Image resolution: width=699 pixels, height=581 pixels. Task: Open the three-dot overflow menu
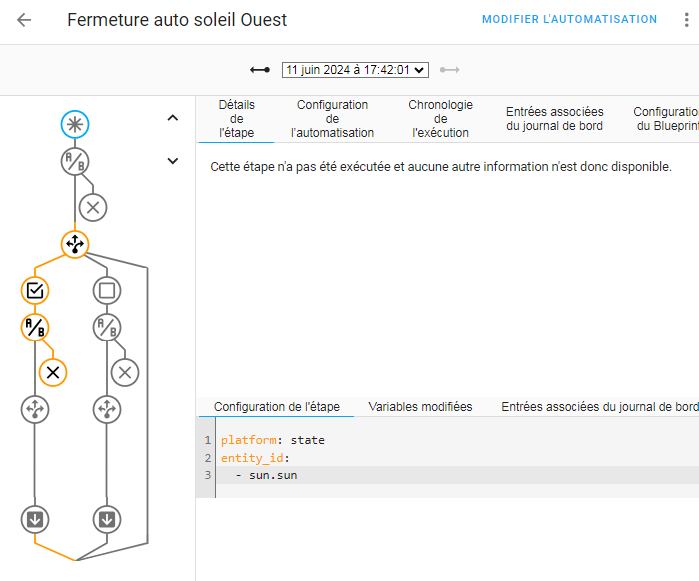point(685,20)
